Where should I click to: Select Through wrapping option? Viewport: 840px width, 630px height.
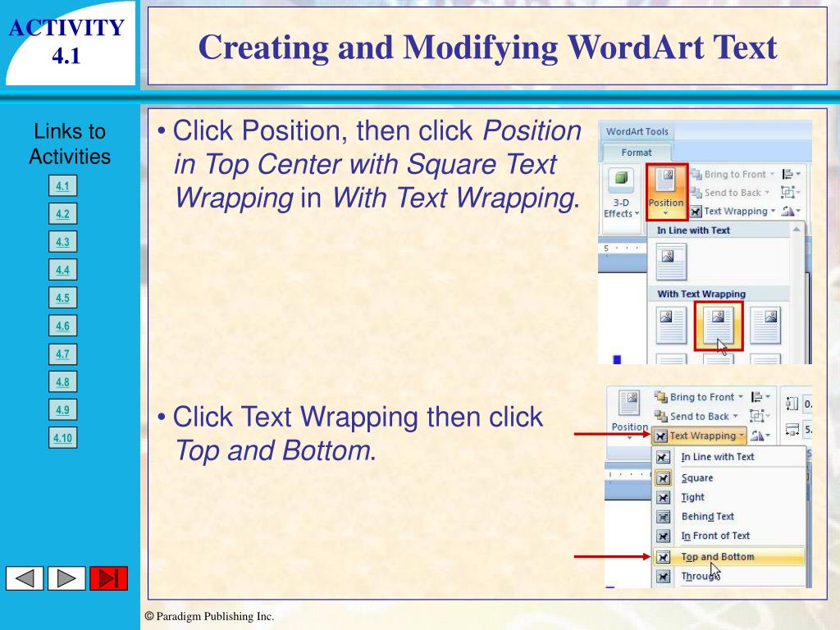tap(729, 577)
